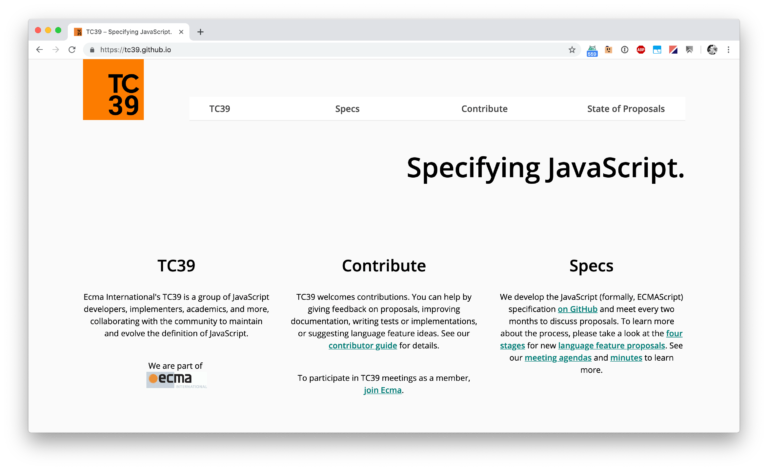Click the lock icon in address bar

click(92, 50)
